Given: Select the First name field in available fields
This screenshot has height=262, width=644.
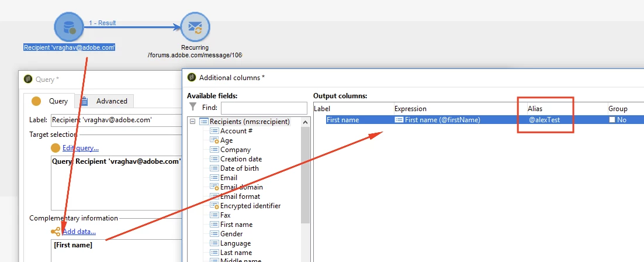Looking at the screenshot, I should 237,225.
